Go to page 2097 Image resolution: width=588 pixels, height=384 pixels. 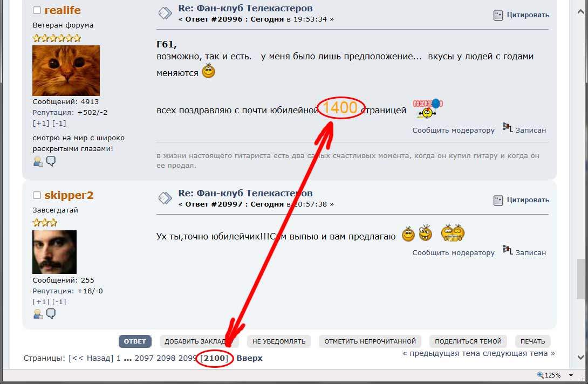pos(144,358)
